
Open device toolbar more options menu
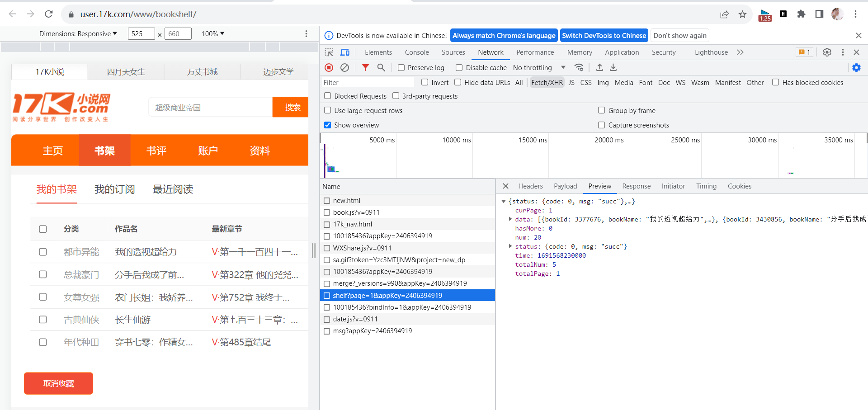[306, 34]
